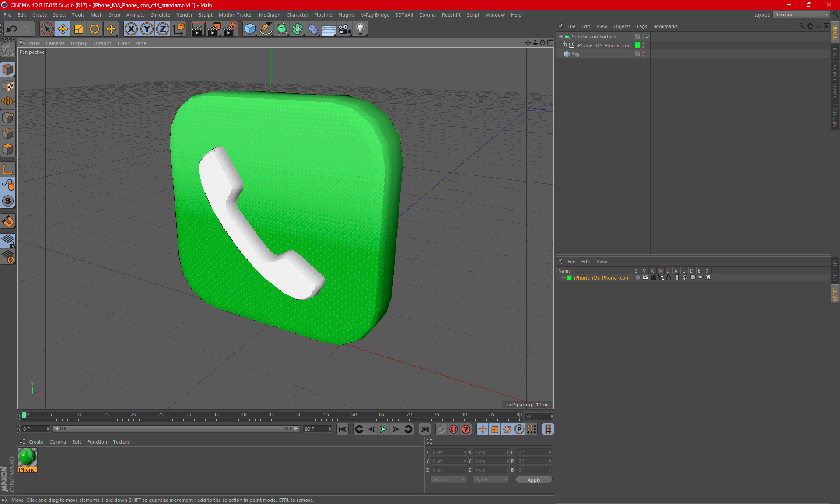The image size is (840, 504).
Task: Open the Edit Render Settings
Action: [x=230, y=29]
